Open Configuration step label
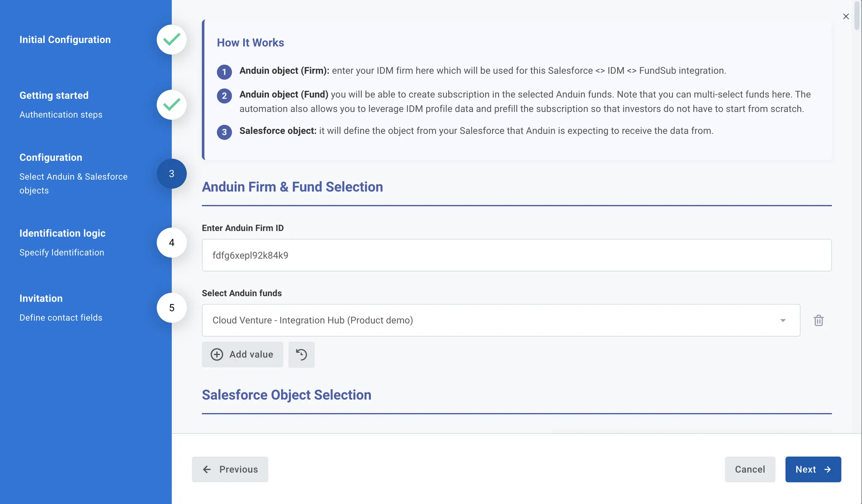This screenshot has width=862, height=504. [x=51, y=157]
